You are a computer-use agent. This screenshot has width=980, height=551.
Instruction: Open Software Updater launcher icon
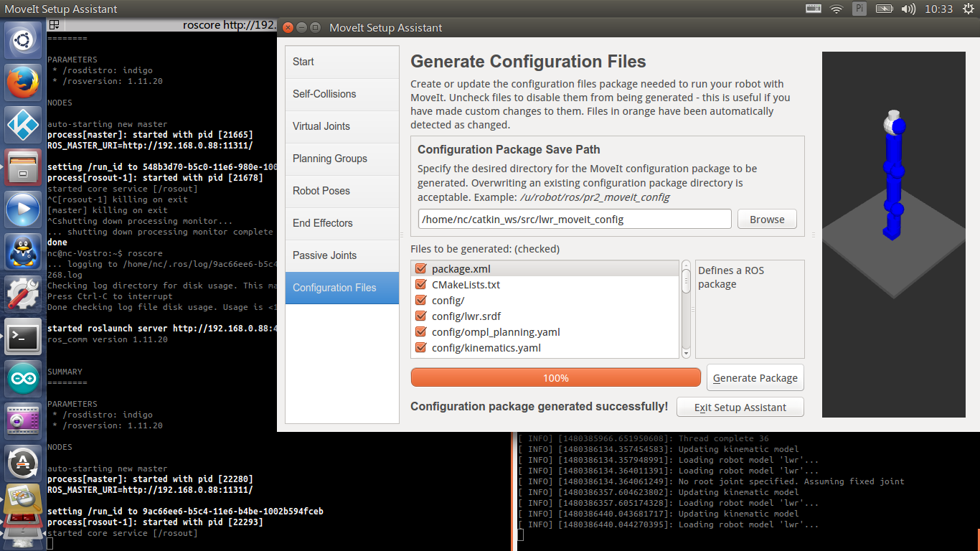[x=23, y=463]
